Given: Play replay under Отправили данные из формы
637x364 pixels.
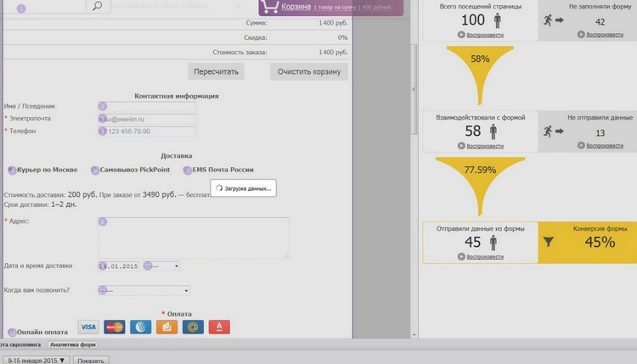Looking at the screenshot, I should tap(481, 256).
